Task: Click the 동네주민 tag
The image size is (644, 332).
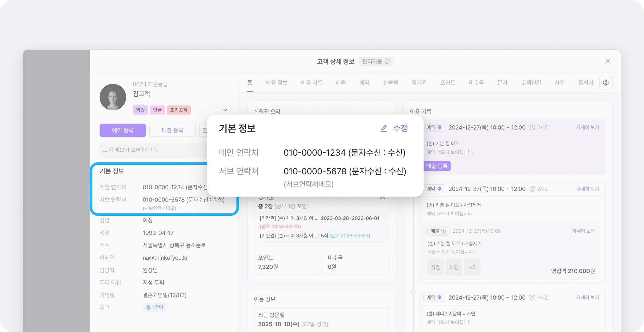Action: (154, 307)
